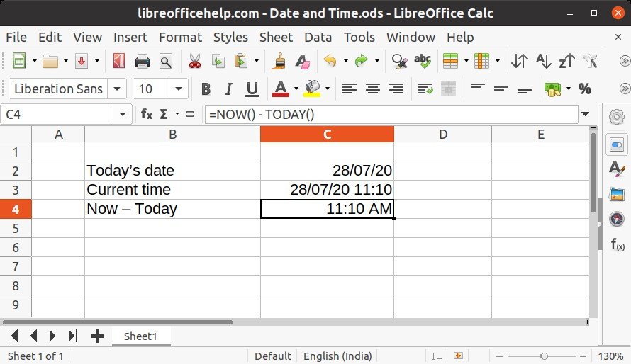Toggle align left

350,89
